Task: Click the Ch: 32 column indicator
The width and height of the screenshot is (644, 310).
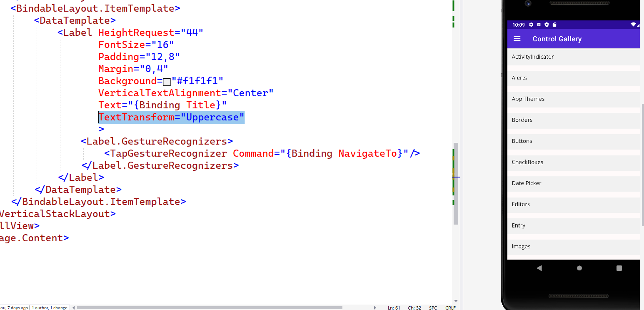Action: tap(414, 307)
